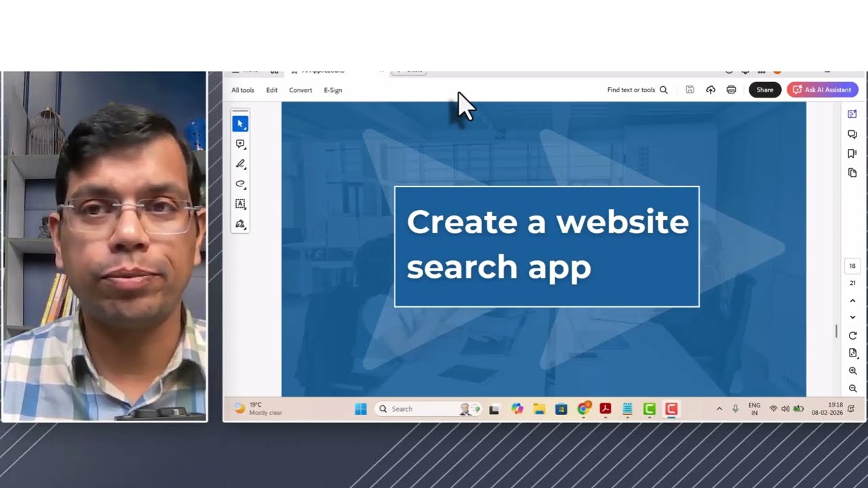Image resolution: width=868 pixels, height=488 pixels.
Task: Open the weather widget showing 19°C
Action: (258, 409)
